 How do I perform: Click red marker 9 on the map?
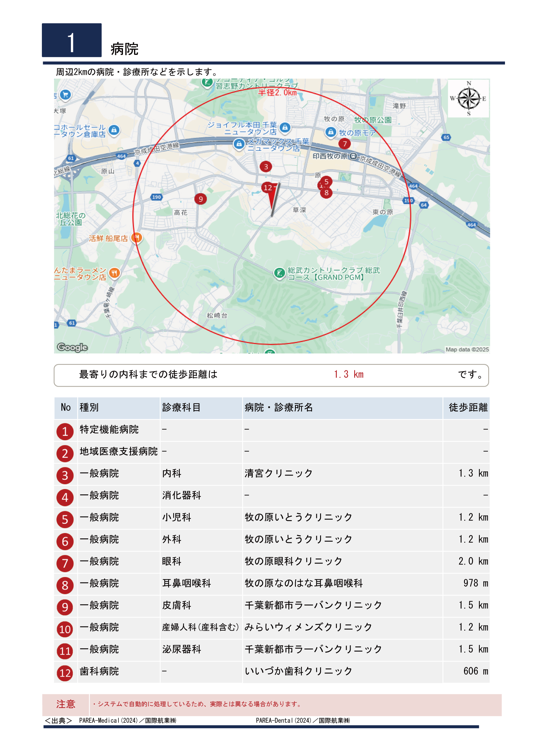coord(200,199)
